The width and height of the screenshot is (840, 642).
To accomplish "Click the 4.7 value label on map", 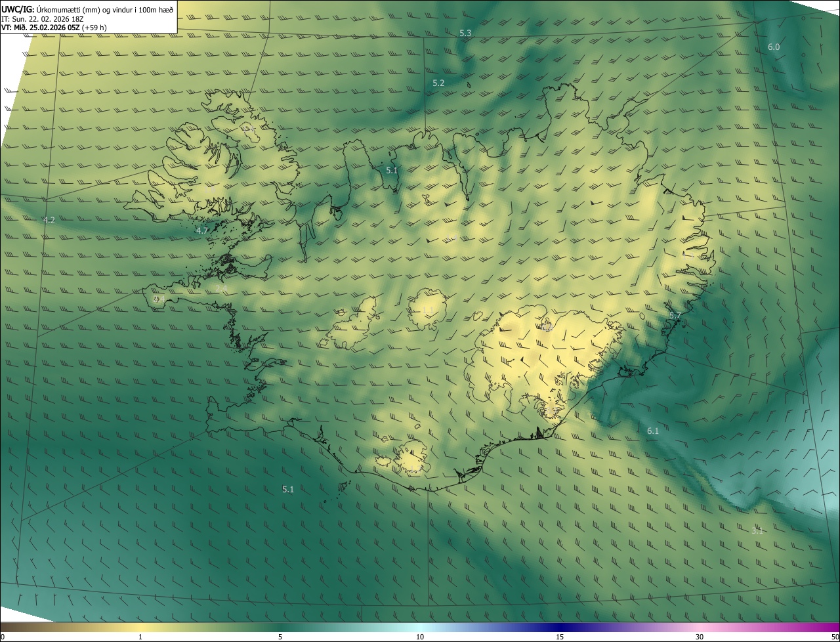I will pos(202,230).
